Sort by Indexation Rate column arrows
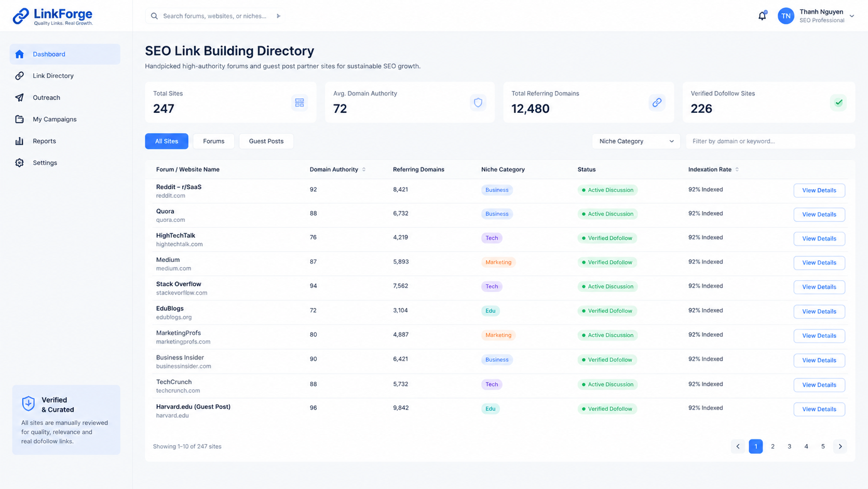Screen dimensions: 868x489 point(737,169)
